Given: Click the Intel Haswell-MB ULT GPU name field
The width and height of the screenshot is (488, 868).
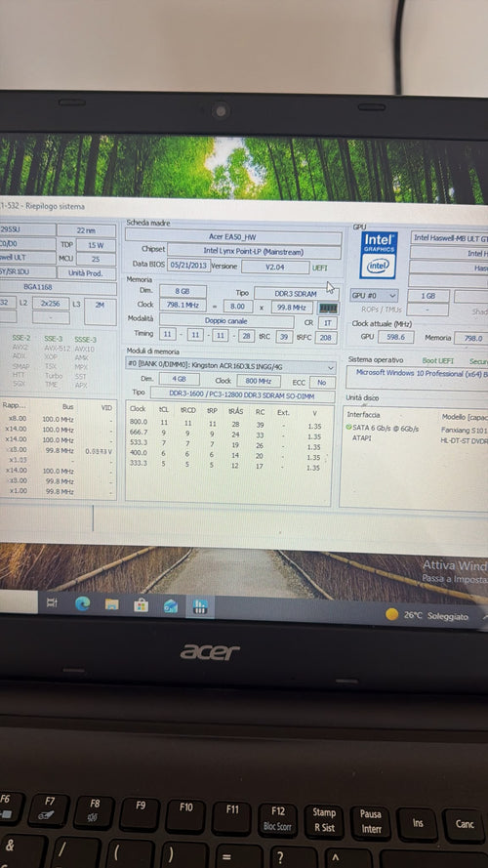Looking at the screenshot, I should [x=449, y=238].
